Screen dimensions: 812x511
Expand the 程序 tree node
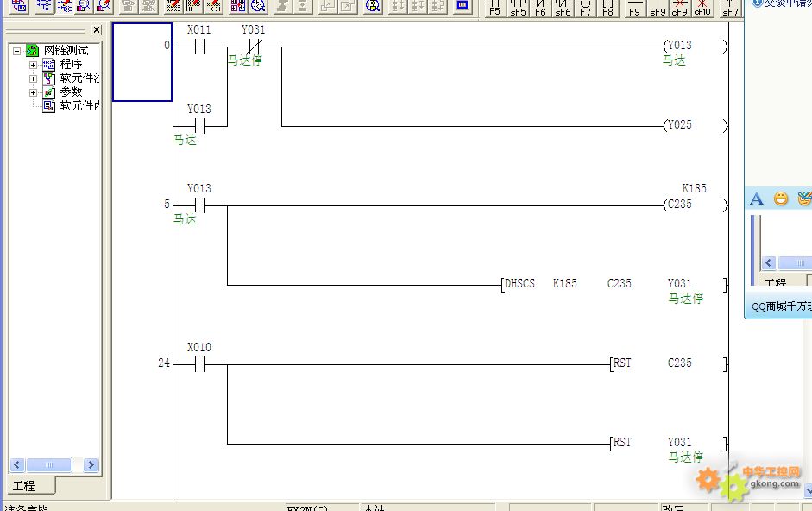click(x=34, y=65)
